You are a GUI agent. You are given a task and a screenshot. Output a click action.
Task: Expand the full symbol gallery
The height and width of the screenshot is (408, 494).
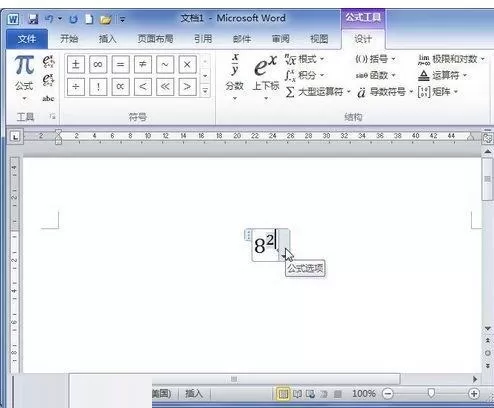(x=205, y=90)
